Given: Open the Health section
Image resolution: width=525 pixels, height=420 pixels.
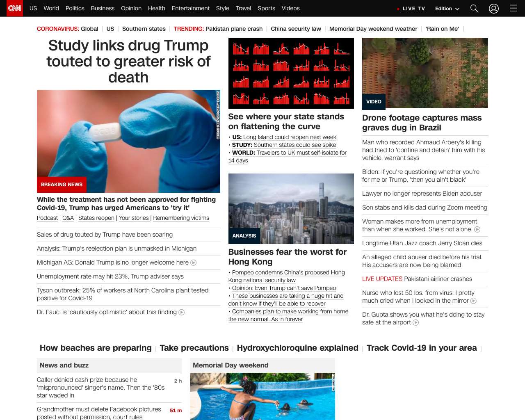Looking at the screenshot, I should tap(157, 8).
